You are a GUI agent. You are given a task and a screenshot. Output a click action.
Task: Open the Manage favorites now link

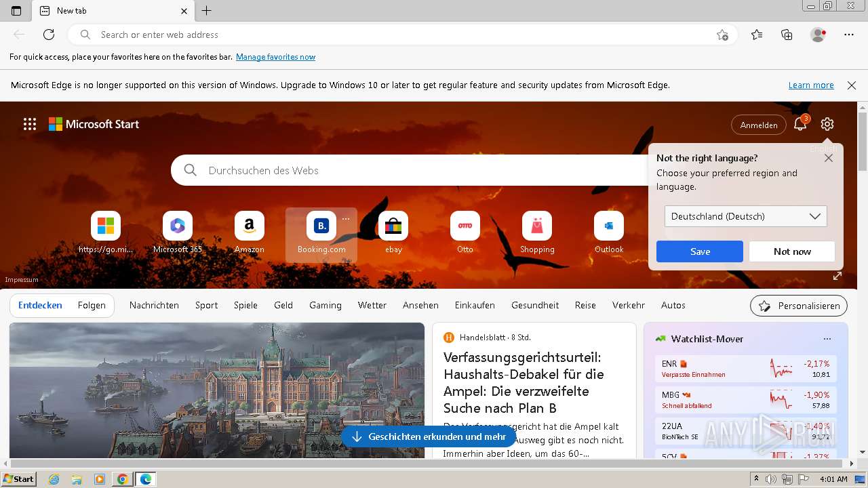pos(275,57)
